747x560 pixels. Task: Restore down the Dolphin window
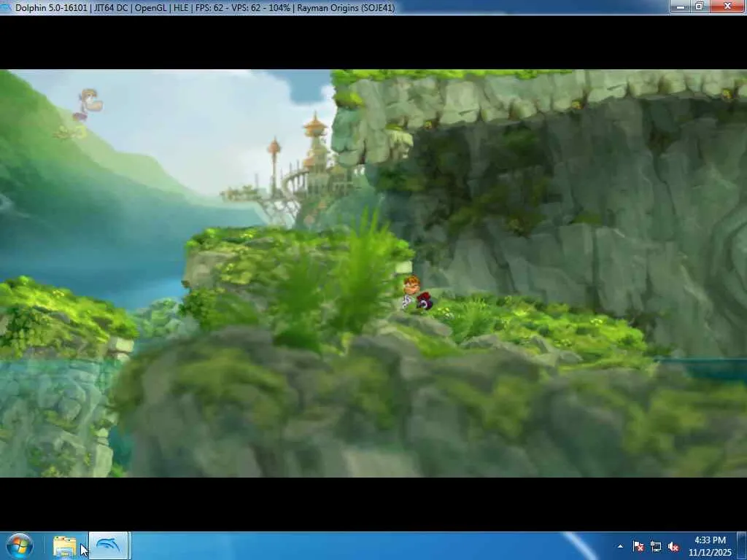coord(700,6)
